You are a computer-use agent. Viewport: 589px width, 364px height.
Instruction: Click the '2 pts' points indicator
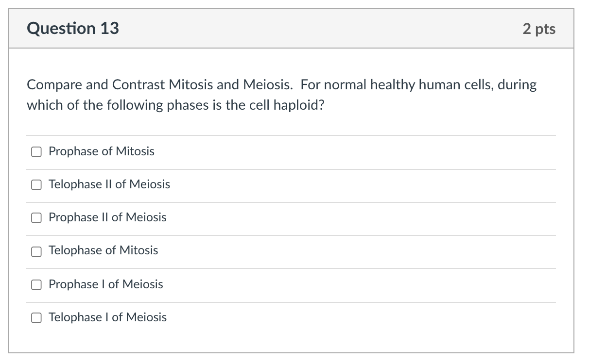tap(539, 29)
